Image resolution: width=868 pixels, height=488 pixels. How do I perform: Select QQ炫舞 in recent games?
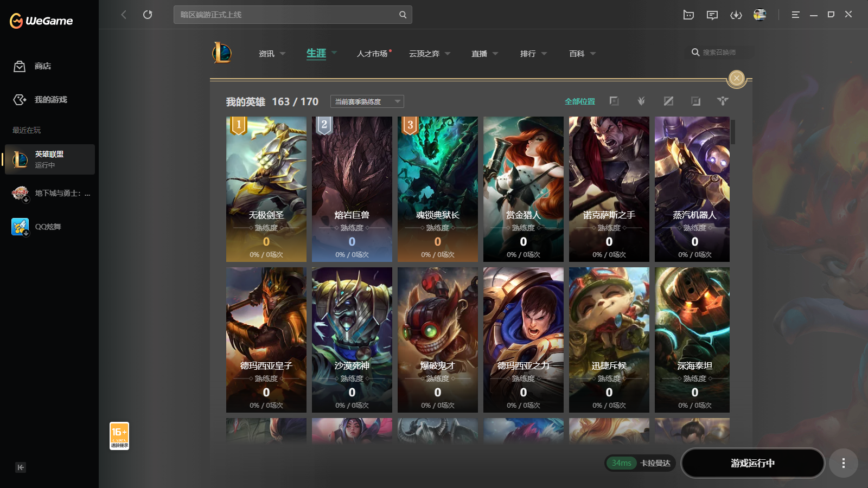click(x=50, y=227)
